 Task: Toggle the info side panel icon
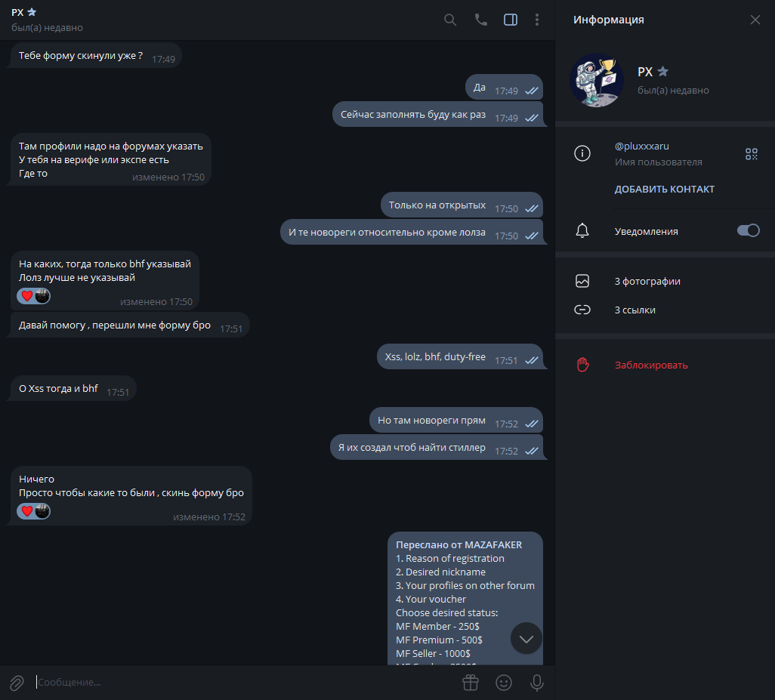[511, 20]
